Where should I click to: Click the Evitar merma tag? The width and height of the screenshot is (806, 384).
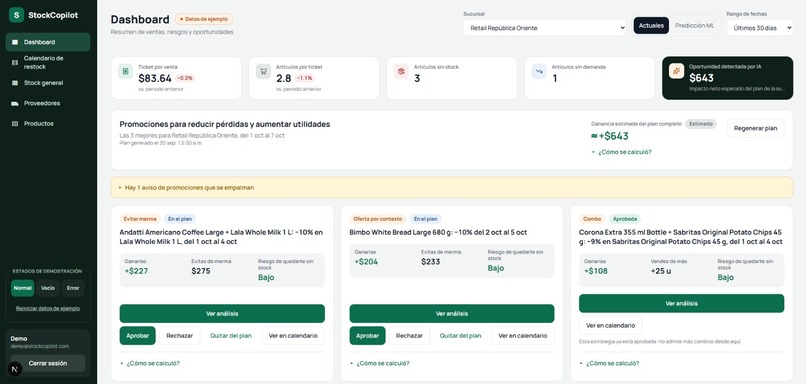click(140, 219)
